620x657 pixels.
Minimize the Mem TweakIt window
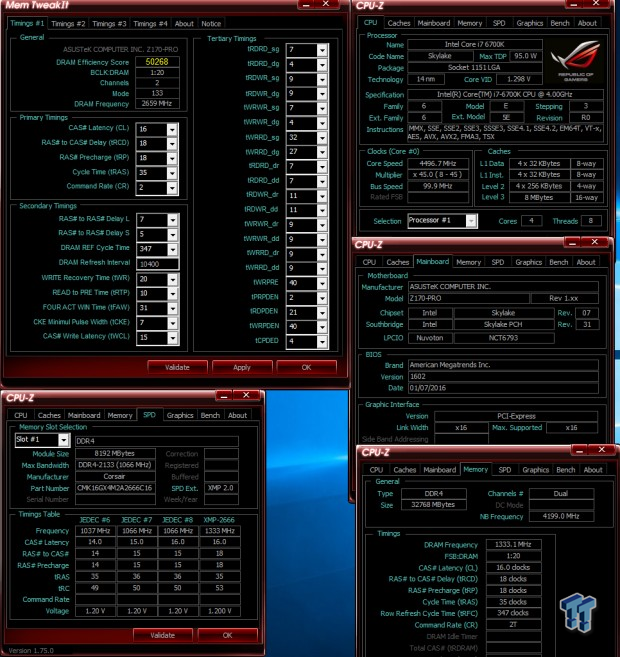(306, 4)
